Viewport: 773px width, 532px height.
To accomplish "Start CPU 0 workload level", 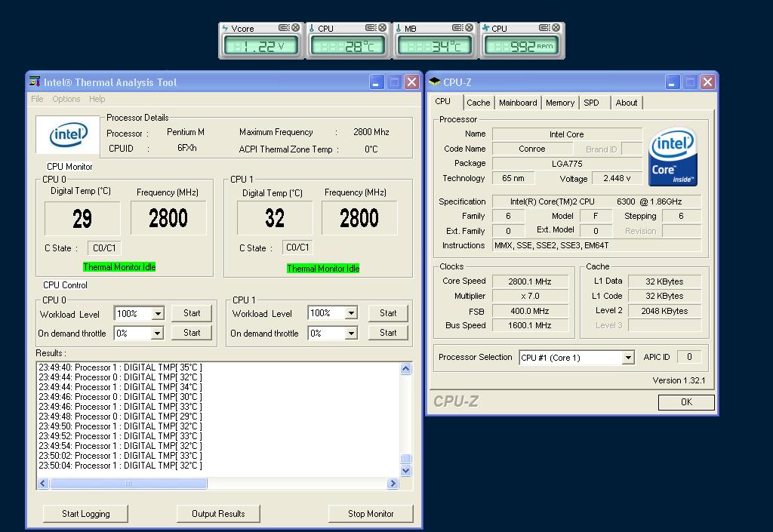I will pyautogui.click(x=192, y=313).
